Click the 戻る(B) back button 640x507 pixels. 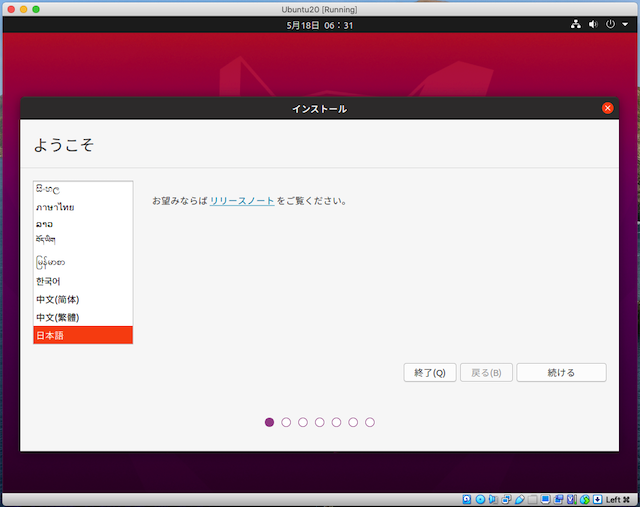(x=486, y=372)
